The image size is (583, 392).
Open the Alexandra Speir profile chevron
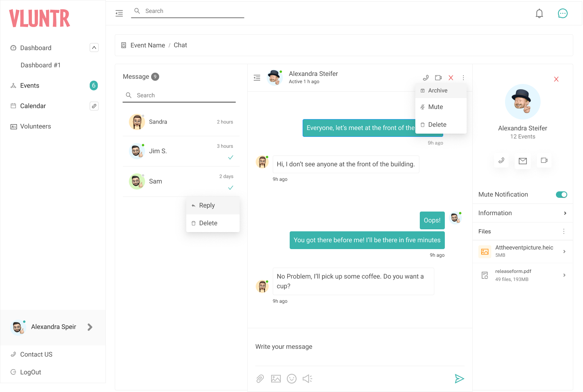[90, 327]
